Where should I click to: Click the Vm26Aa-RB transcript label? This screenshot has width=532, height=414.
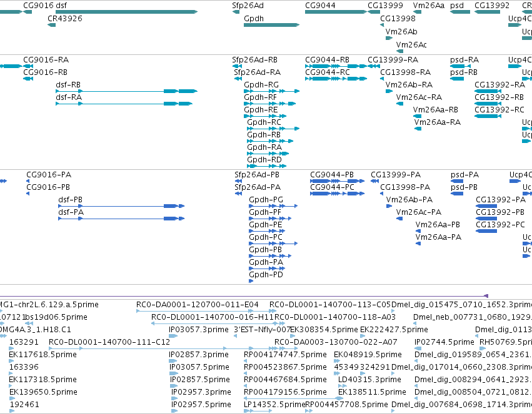click(435, 110)
